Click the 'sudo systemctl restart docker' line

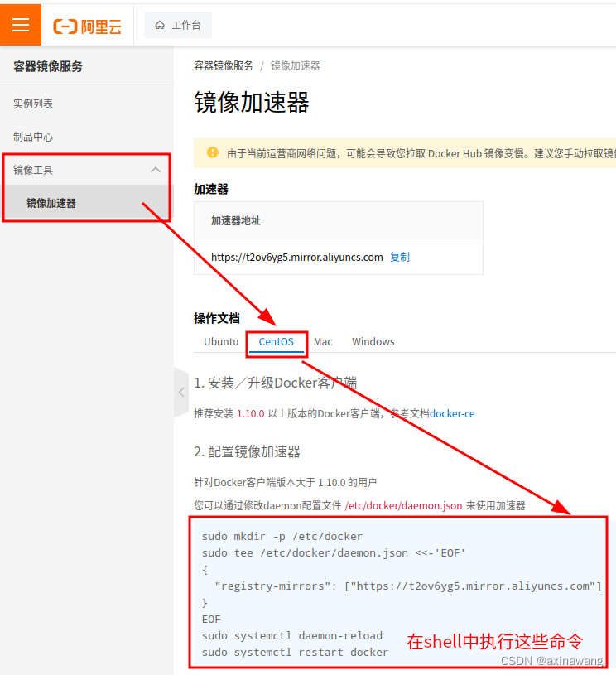pyautogui.click(x=295, y=653)
